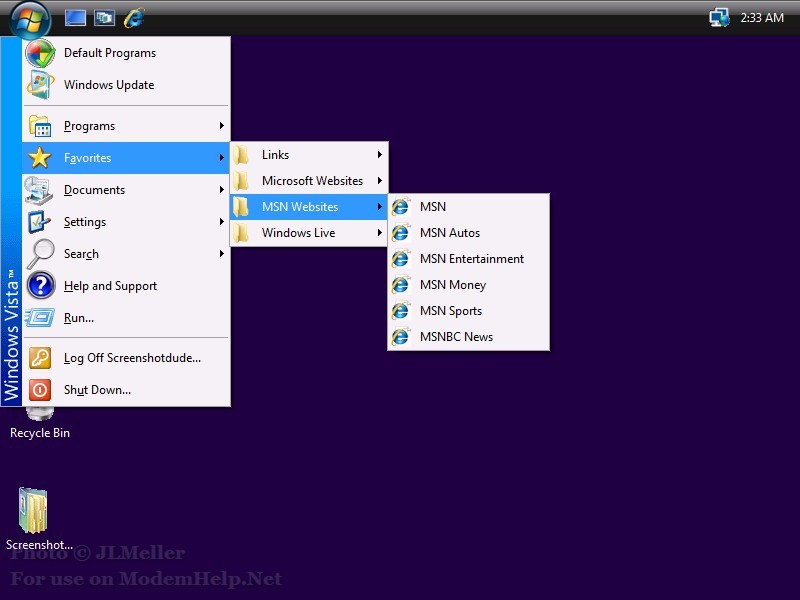Click the IE icon beside the MSN favorite
Screen dimensions: 800x600
click(401, 207)
